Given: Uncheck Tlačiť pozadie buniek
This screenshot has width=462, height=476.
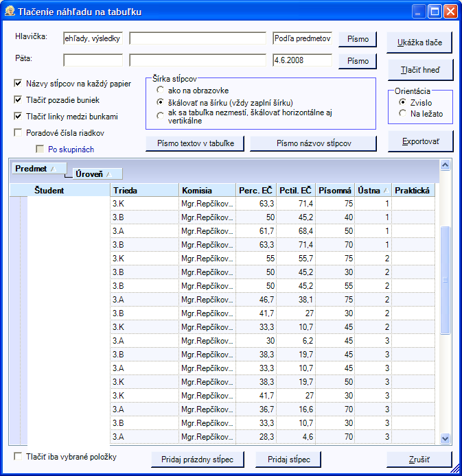Looking at the screenshot, I should pyautogui.click(x=18, y=99).
